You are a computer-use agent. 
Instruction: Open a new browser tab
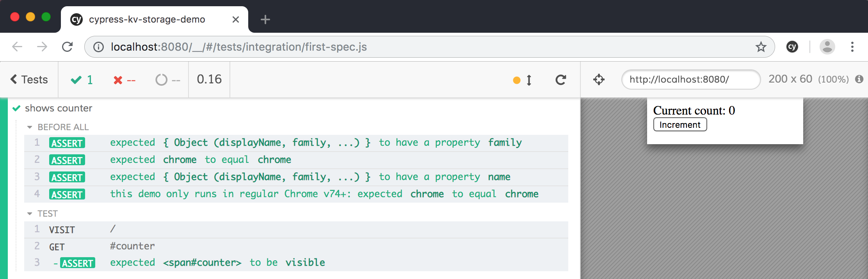265,19
